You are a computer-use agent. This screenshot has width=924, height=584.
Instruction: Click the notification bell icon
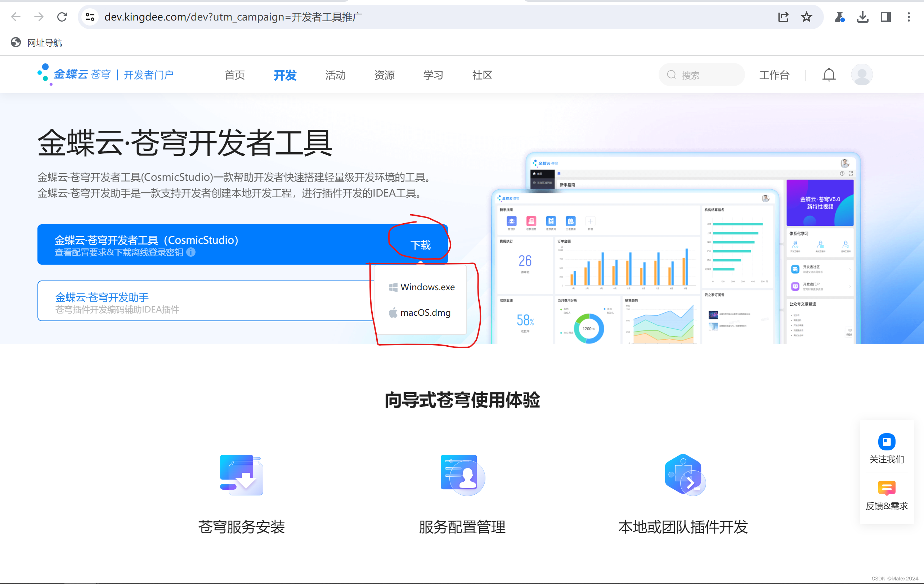coord(829,75)
